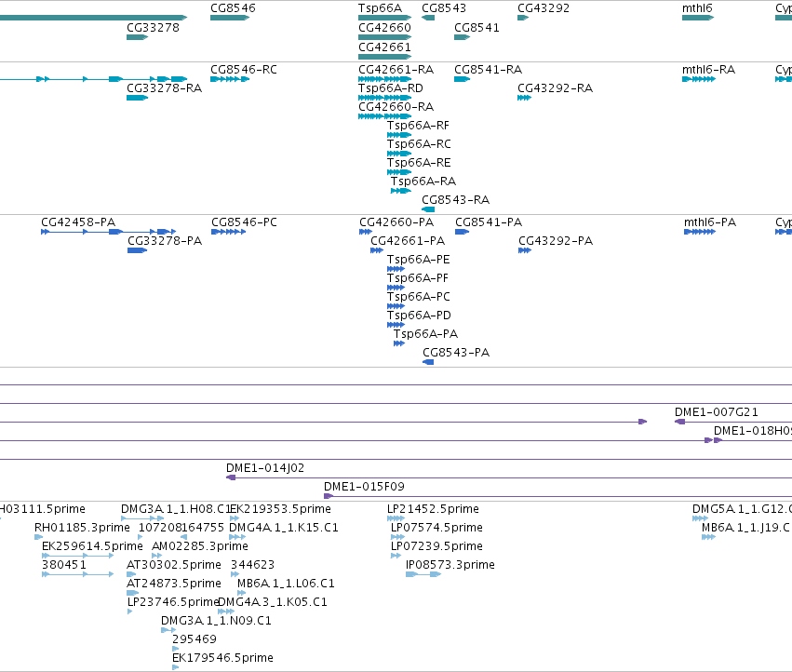Select the DMG4A.1_1.K15.C1 label
Image resolution: width=792 pixels, height=672 pixels.
[x=283, y=528]
